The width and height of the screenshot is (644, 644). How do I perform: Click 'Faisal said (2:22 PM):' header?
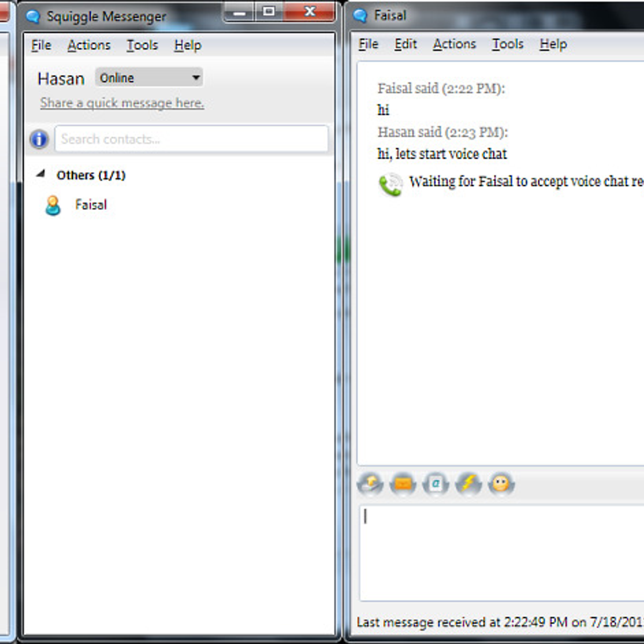coord(441,88)
